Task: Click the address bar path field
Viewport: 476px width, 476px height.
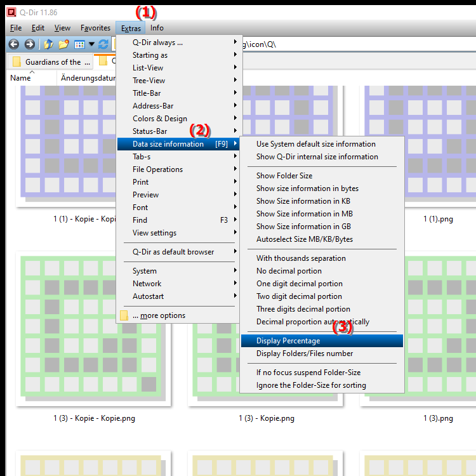Action: click(x=358, y=44)
